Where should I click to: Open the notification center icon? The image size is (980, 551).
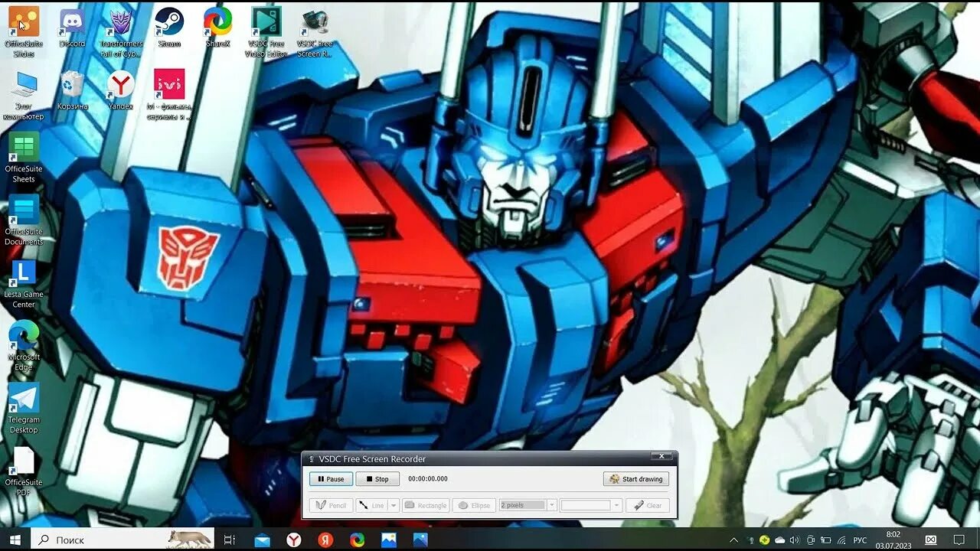tap(959, 540)
